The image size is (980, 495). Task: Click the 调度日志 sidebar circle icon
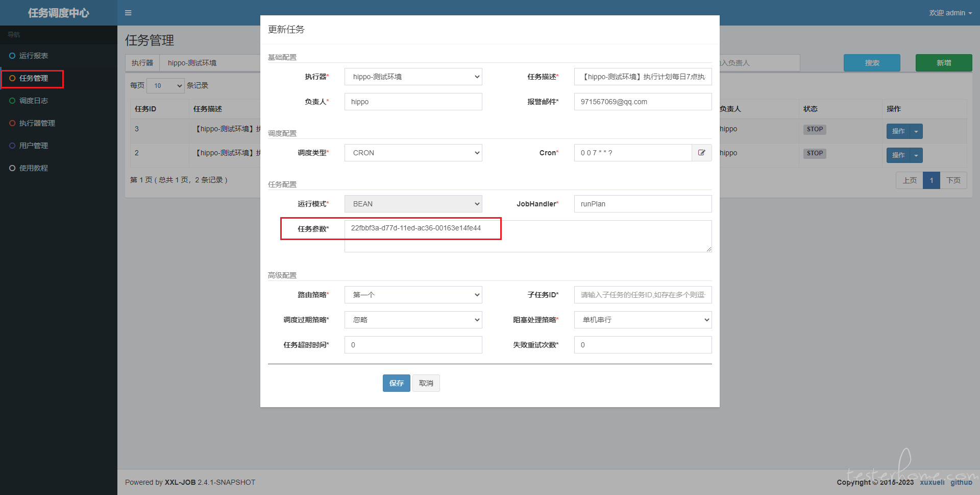coord(12,101)
